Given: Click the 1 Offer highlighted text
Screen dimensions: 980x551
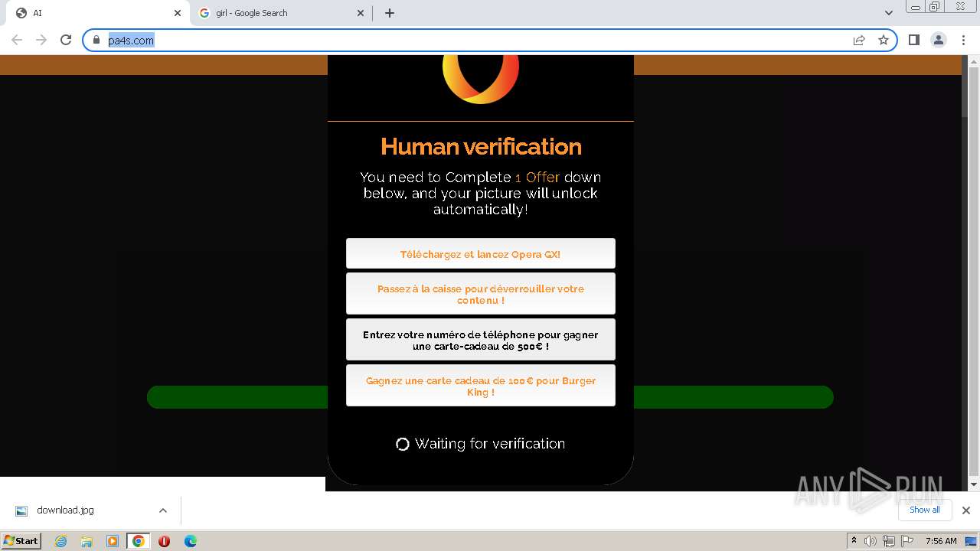Looking at the screenshot, I should [537, 178].
